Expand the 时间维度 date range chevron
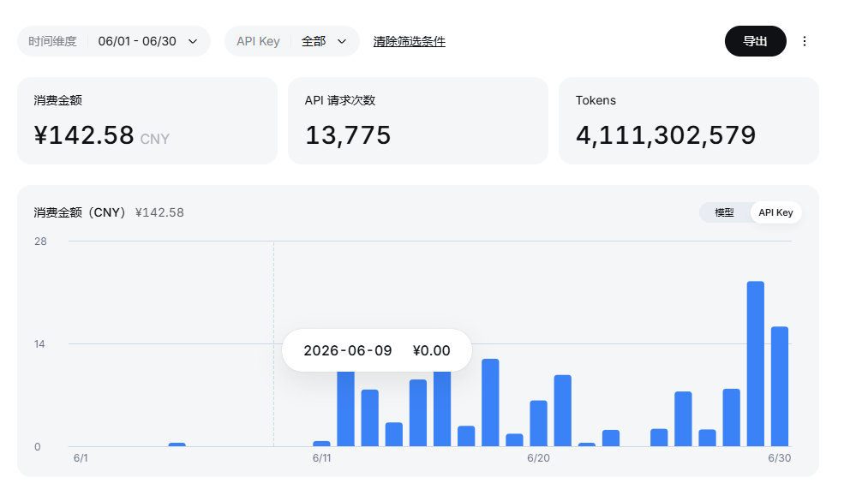 point(193,41)
